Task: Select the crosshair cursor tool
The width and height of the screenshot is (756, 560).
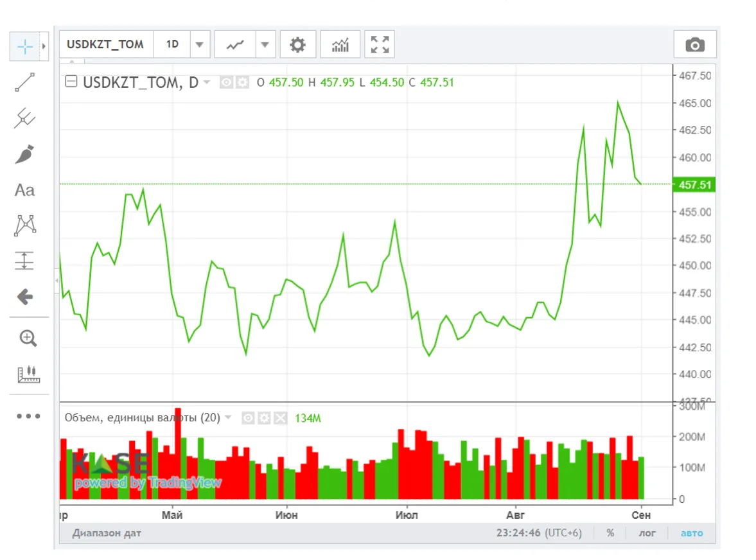Action: (24, 46)
